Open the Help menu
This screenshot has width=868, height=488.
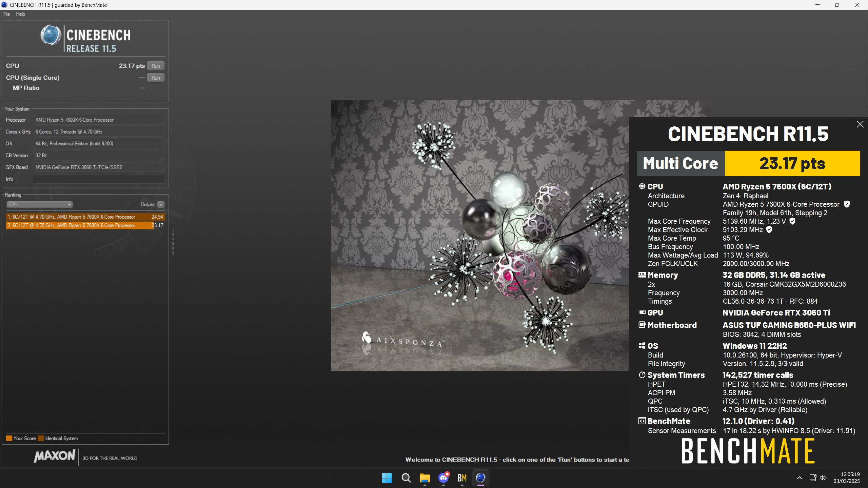click(20, 14)
